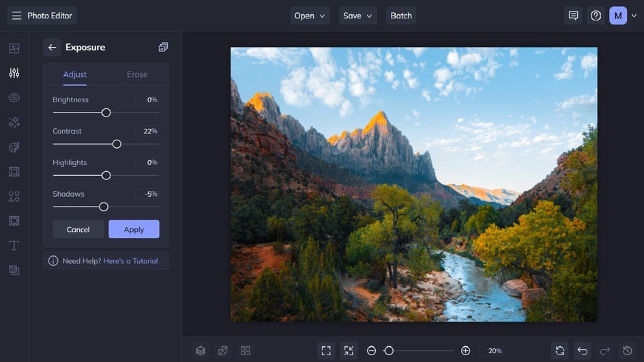Open the help question mark icon
The image size is (644, 362).
pyautogui.click(x=596, y=16)
